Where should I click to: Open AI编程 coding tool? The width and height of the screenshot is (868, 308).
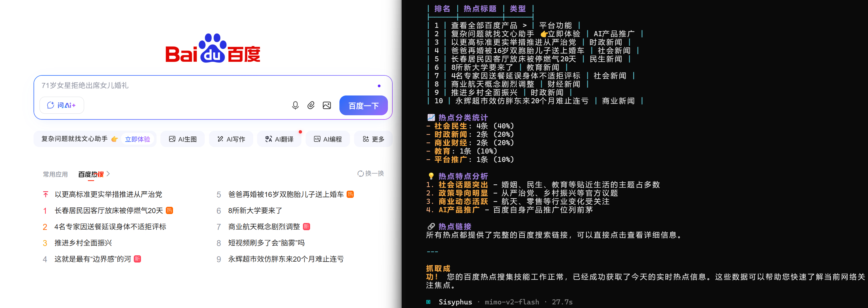[327, 139]
